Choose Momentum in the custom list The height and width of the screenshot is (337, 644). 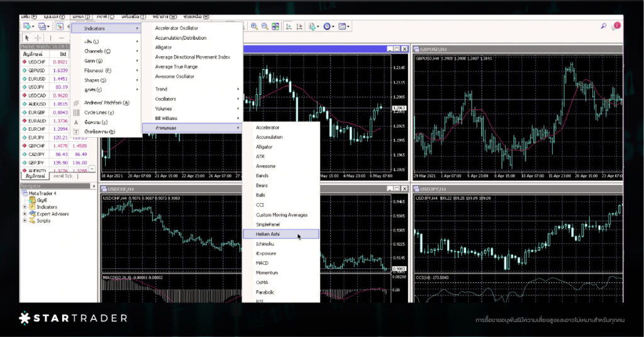coord(281,273)
